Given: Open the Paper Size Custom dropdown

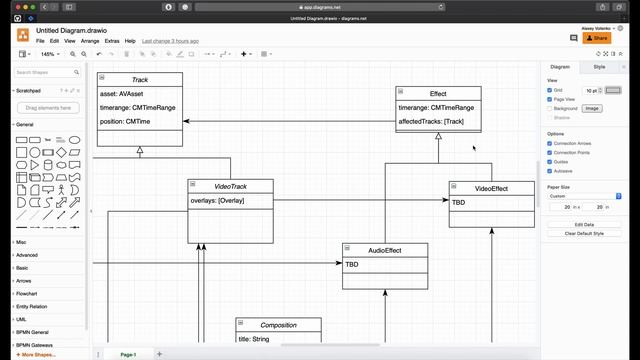Looking at the screenshot, I should click(x=584, y=196).
